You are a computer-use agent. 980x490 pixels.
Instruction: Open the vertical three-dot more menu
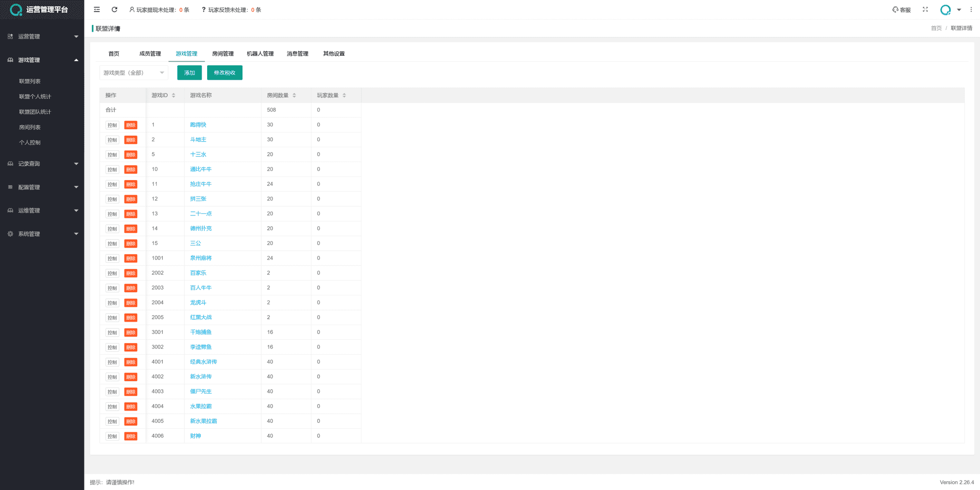click(971, 10)
